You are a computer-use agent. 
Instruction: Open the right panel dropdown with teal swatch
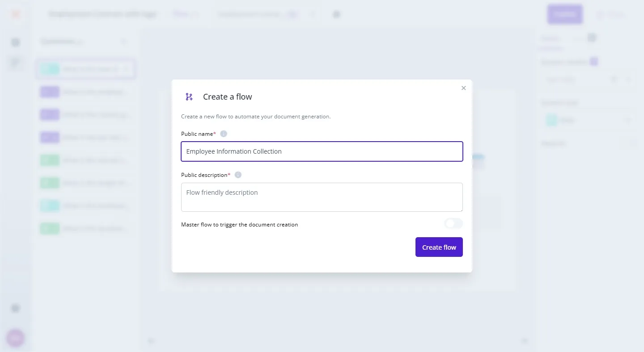588,120
